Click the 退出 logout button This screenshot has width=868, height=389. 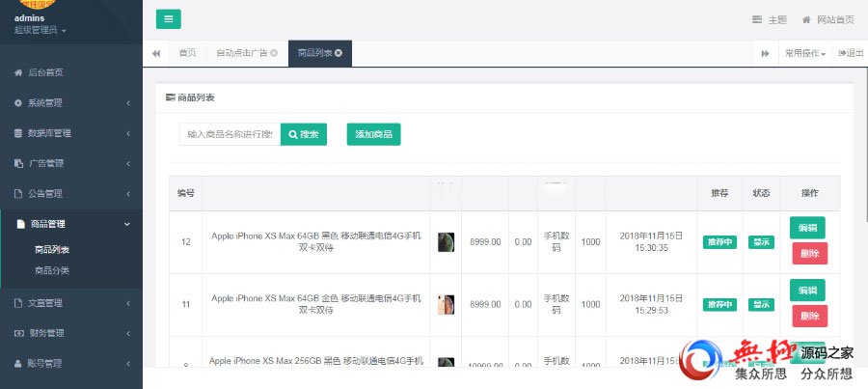tap(851, 53)
